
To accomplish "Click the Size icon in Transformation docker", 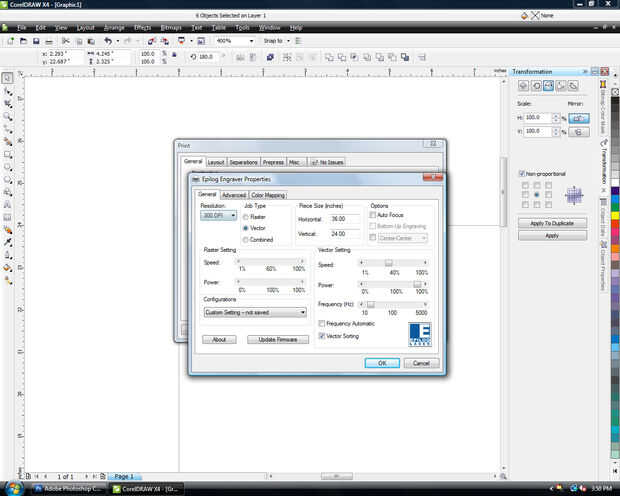I will 561,85.
